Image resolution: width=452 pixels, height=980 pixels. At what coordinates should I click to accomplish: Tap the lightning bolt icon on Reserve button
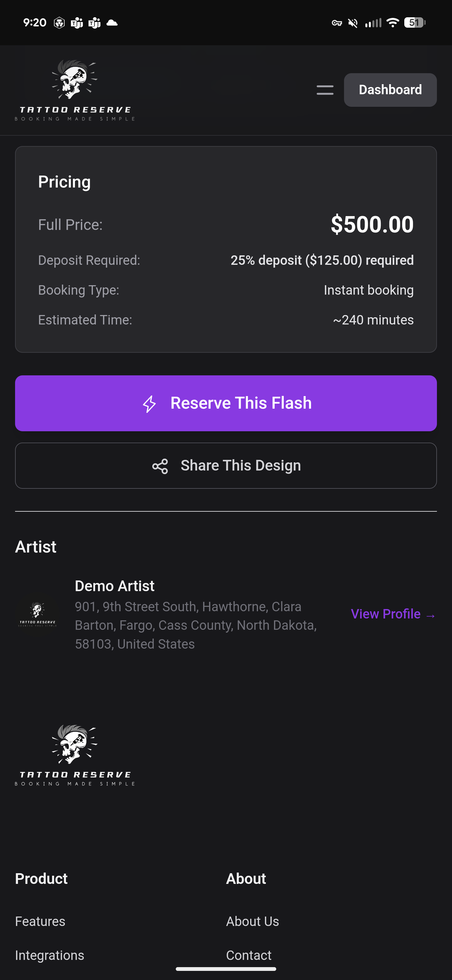click(x=149, y=404)
